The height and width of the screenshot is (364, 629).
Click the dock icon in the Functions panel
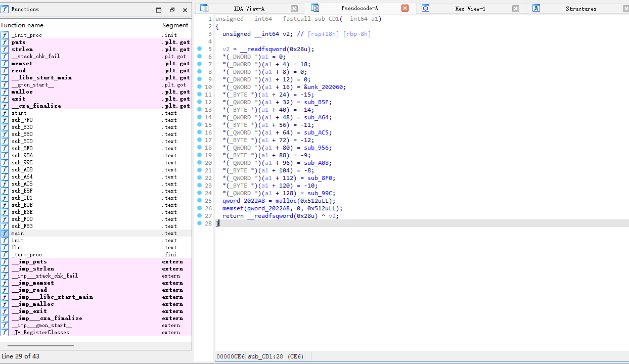(158, 9)
